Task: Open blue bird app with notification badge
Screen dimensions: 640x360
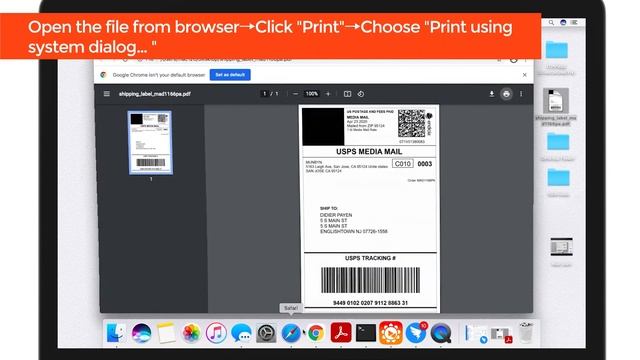Action: 416,333
